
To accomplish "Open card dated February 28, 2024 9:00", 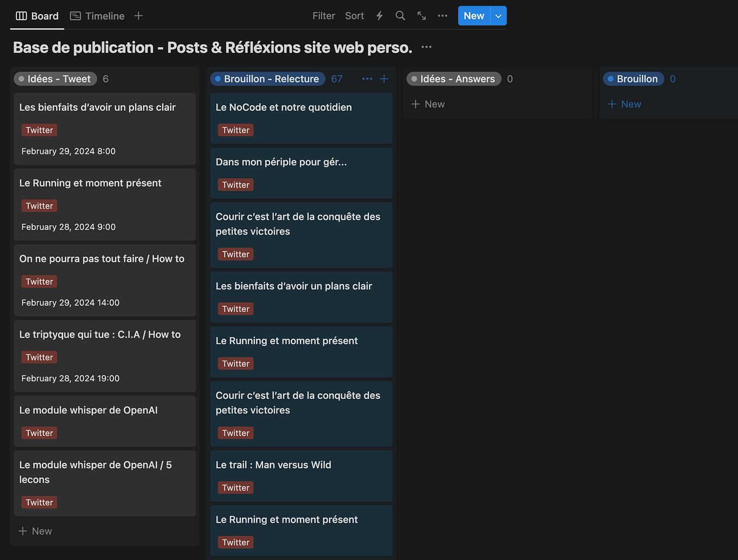I will (x=105, y=205).
